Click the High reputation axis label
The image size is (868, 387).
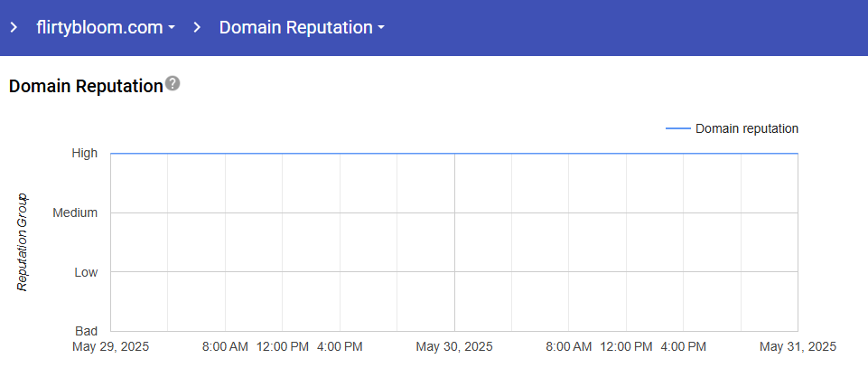coord(85,154)
